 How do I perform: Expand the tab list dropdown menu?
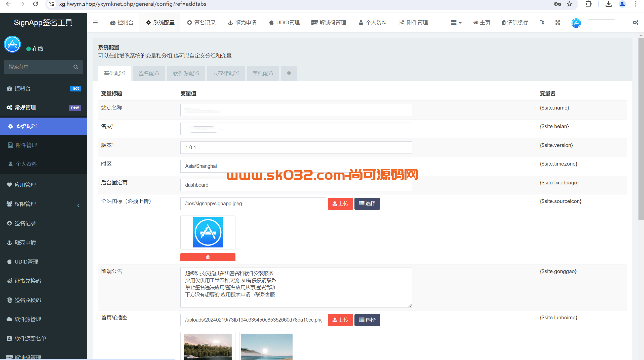(x=456, y=23)
